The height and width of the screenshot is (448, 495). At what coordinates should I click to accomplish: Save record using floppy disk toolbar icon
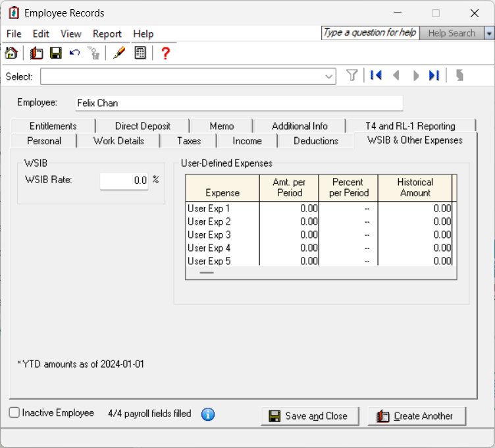(x=55, y=53)
